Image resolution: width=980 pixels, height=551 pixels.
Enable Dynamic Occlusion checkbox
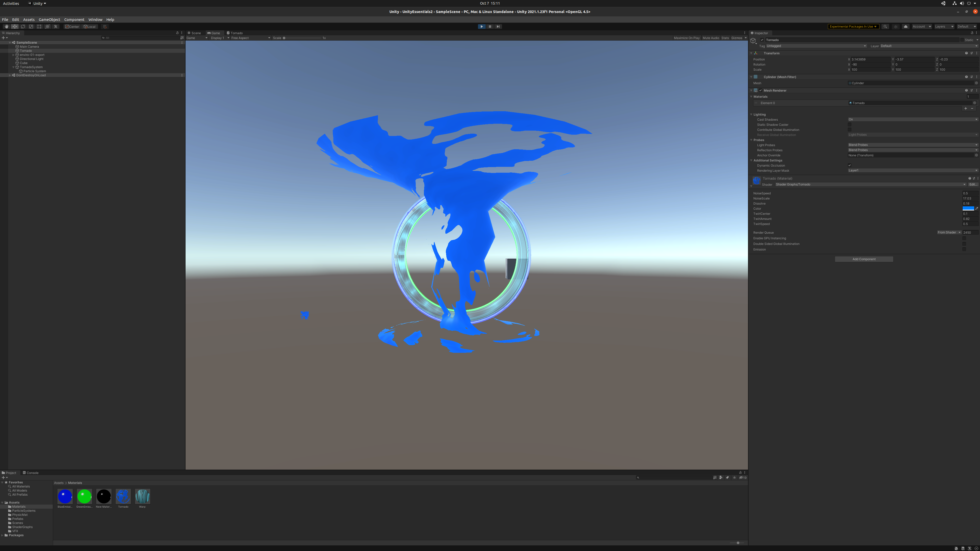[x=849, y=166]
